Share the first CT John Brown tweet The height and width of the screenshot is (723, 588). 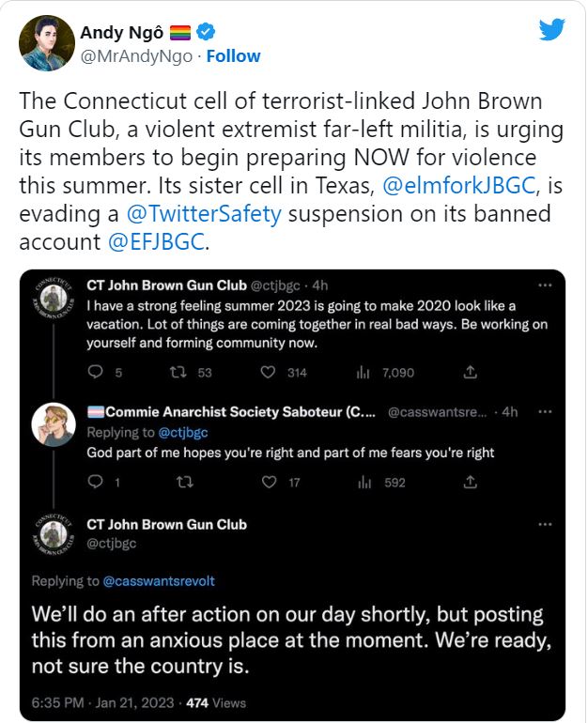471,373
